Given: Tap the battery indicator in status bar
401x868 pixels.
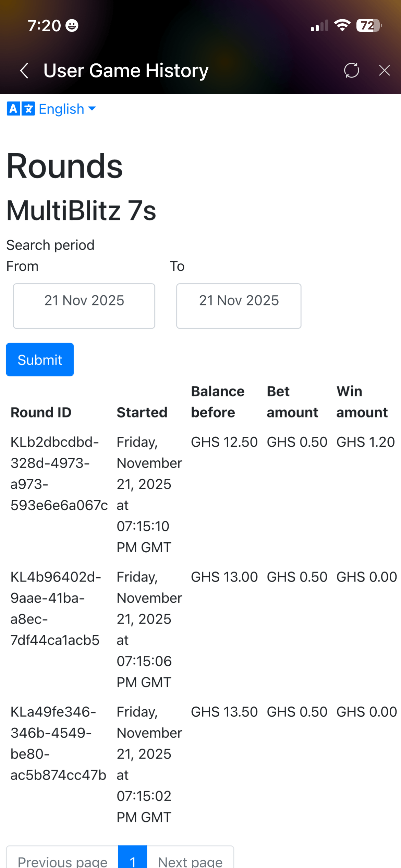Looking at the screenshot, I should (x=369, y=25).
